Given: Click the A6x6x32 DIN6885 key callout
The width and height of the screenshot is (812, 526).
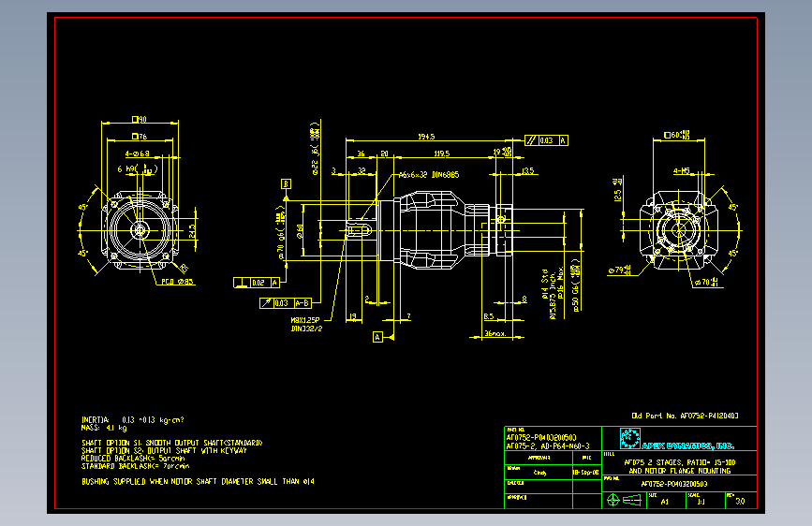Looking at the screenshot, I should [x=429, y=175].
